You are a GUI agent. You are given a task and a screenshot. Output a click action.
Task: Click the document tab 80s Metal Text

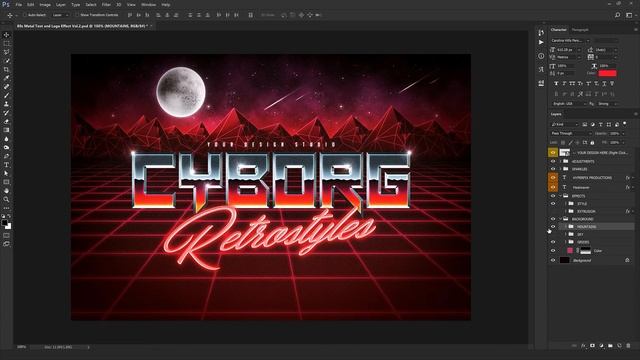tap(82, 26)
